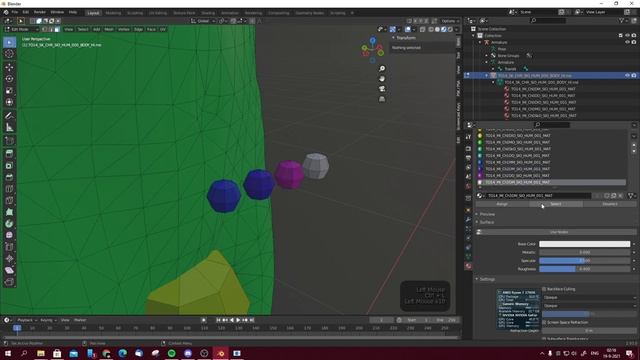Open the Modifier properties wrench tab

[468, 220]
